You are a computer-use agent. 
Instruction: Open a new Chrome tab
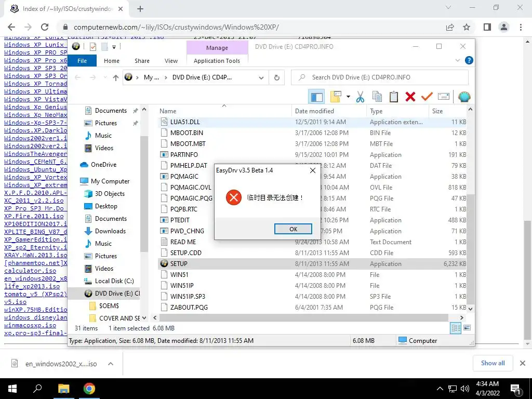click(x=140, y=9)
